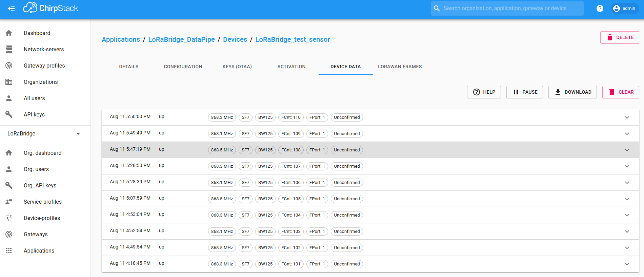Click the Org. users person icon
Viewport: 644px width, 277px height.
(9, 169)
